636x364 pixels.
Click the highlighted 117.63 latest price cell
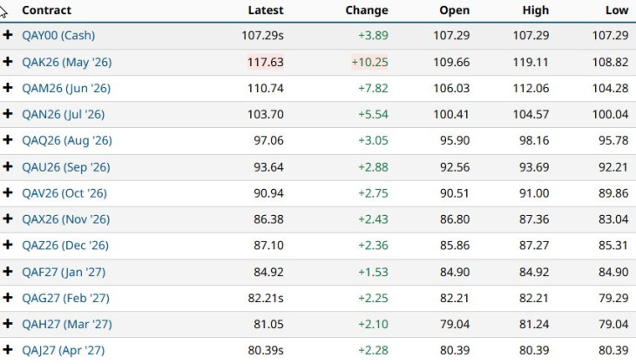263,62
